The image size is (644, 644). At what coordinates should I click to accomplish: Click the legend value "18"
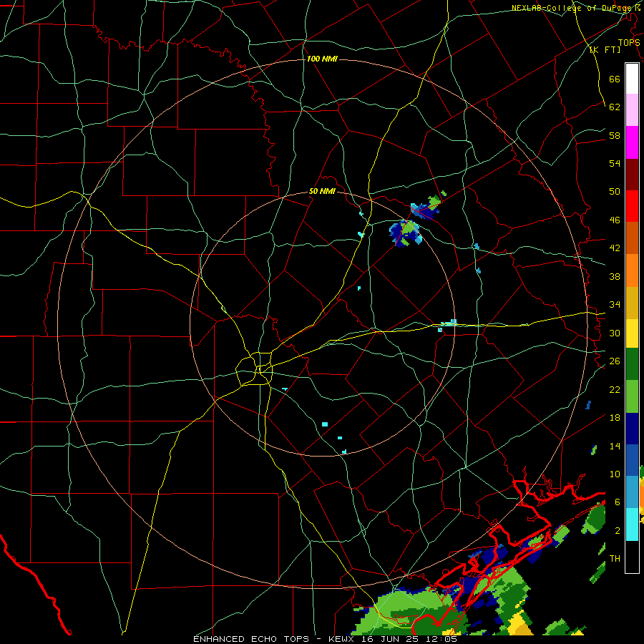click(x=615, y=418)
